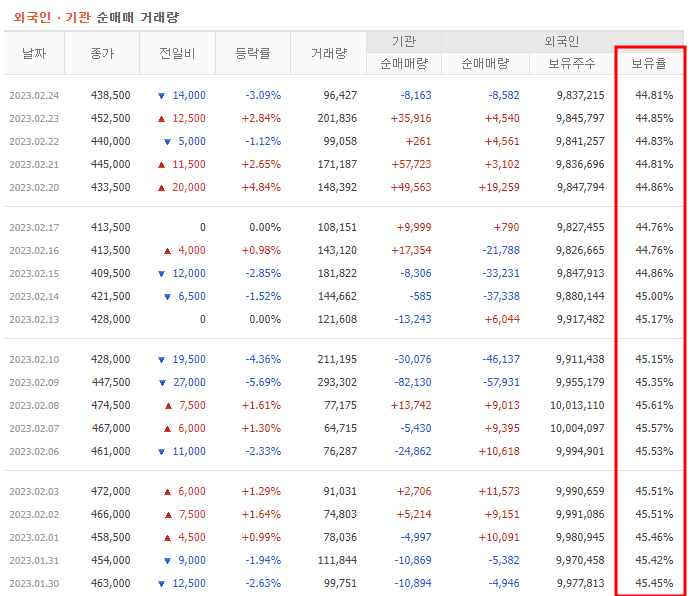Click closing price 438,500
The image size is (695, 596).
coord(111,95)
